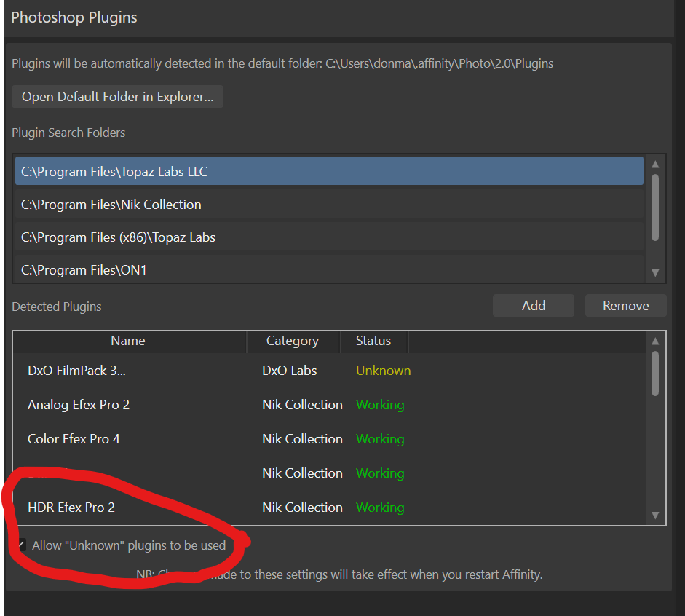
Task: Click Working status for Color Efex Pro 4
Action: (380, 438)
